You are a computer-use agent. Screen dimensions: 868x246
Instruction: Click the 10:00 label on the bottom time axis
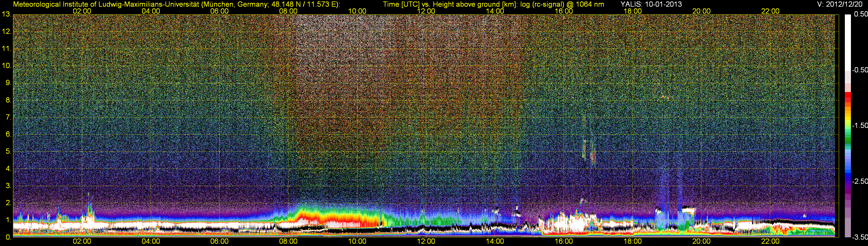click(357, 241)
